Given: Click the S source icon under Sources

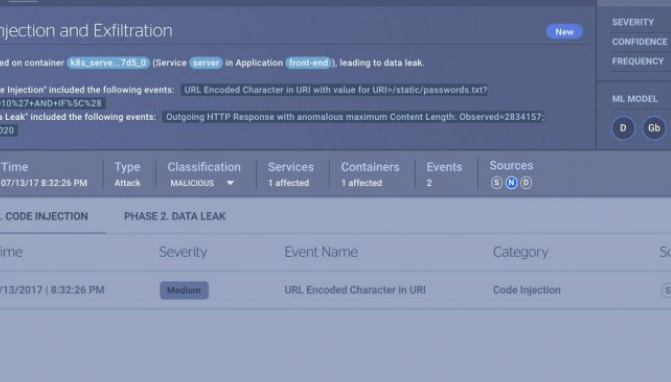Looking at the screenshot, I should point(496,183).
